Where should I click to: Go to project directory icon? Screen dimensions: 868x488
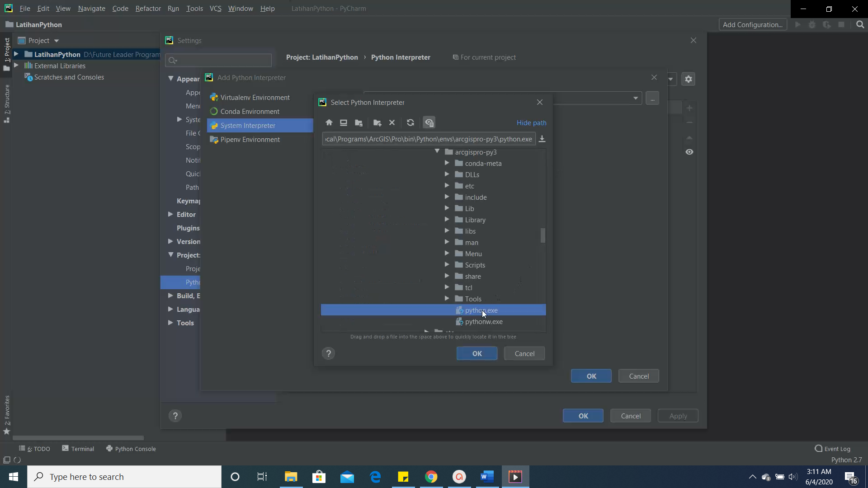pyautogui.click(x=359, y=122)
